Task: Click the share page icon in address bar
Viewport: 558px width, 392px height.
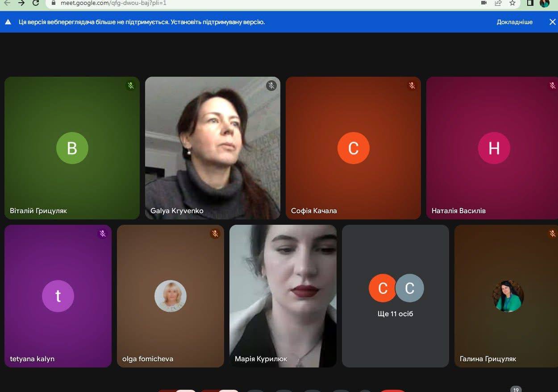Action: tap(498, 3)
